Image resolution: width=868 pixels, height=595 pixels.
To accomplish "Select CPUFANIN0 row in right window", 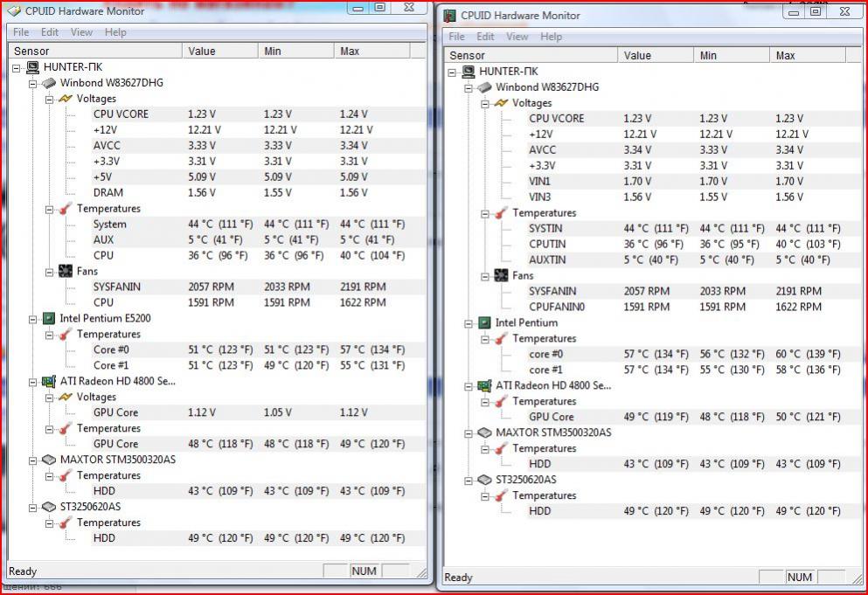I will coord(695,307).
